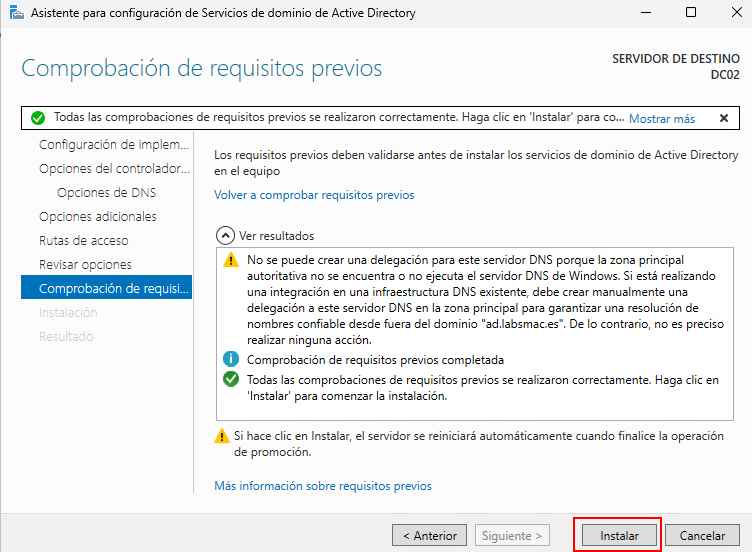
Task: Dismiss the notification banner with the X
Action: point(724,118)
